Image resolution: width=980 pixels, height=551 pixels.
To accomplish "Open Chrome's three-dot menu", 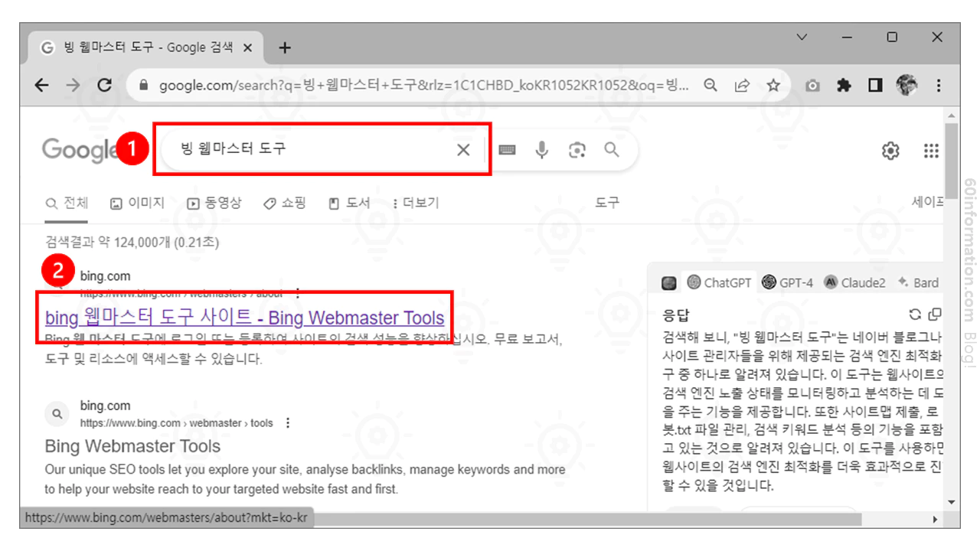I will [x=939, y=85].
